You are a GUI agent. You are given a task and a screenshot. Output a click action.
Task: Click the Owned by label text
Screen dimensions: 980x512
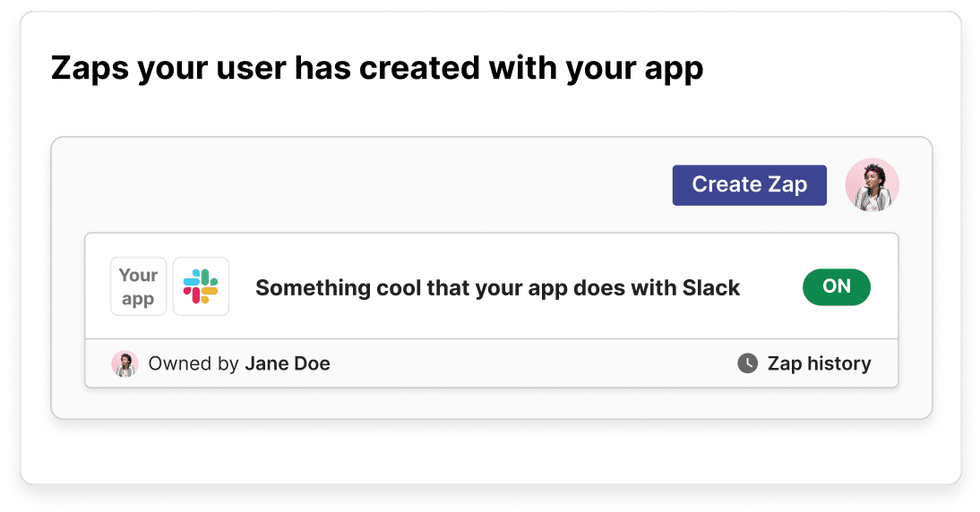193,363
